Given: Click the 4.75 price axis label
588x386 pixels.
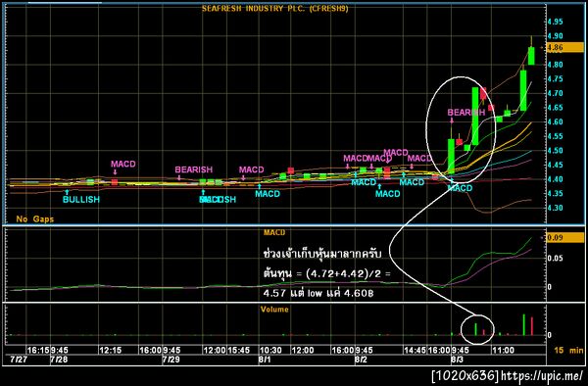Looking at the screenshot, I should click(555, 78).
